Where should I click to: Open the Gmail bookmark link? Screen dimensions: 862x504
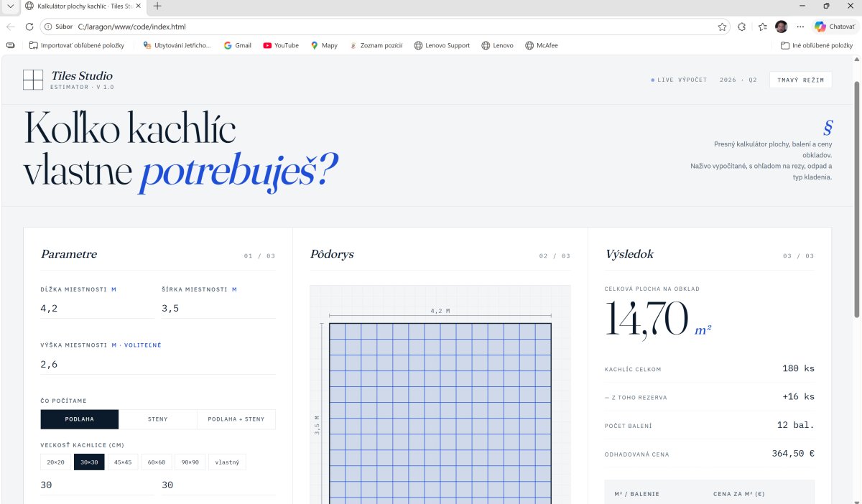click(x=237, y=45)
